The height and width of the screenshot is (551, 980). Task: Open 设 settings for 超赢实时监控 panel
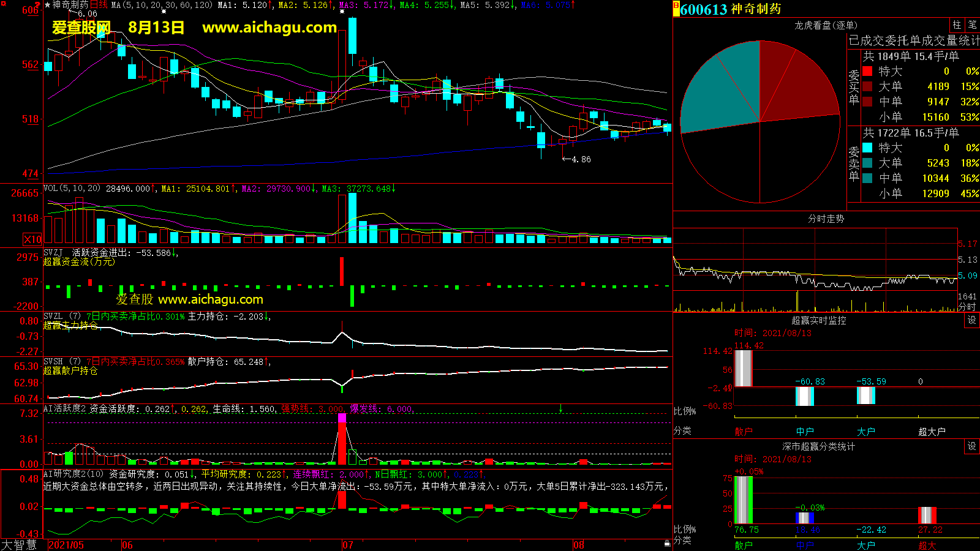coord(972,320)
